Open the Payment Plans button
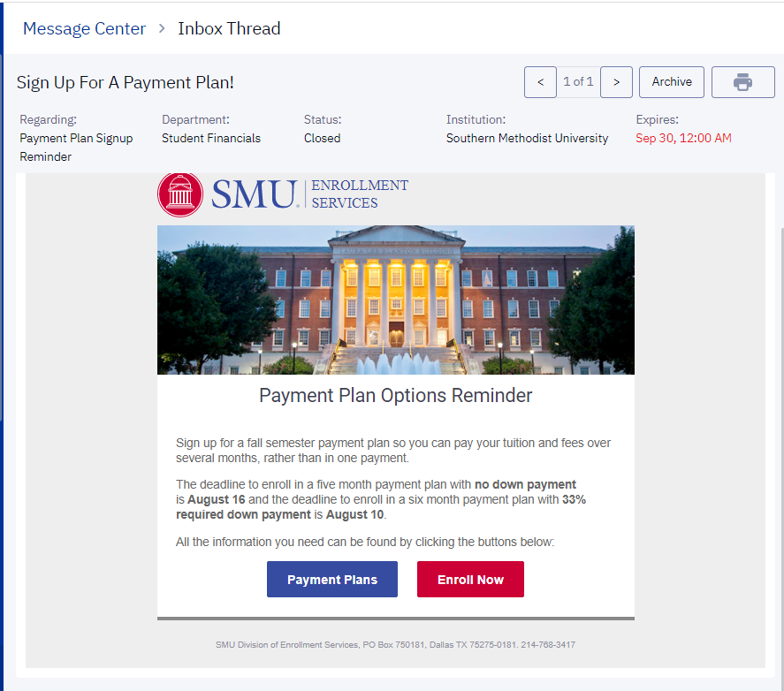This screenshot has width=784, height=691. 332,580
